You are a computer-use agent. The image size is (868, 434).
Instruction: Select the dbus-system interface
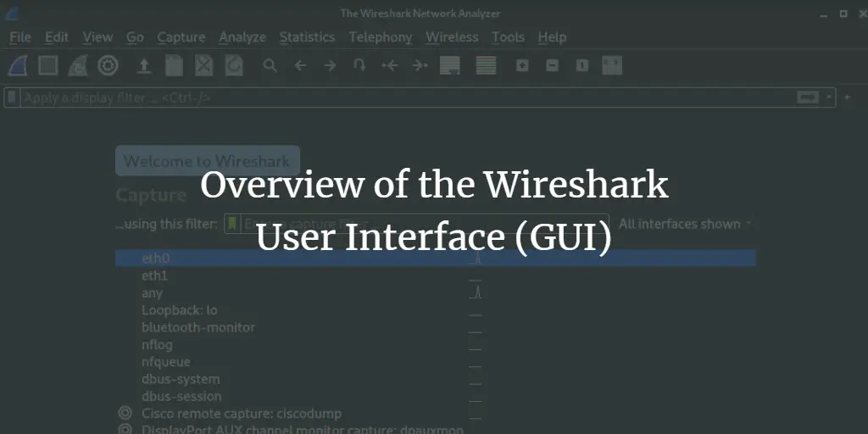435,379
